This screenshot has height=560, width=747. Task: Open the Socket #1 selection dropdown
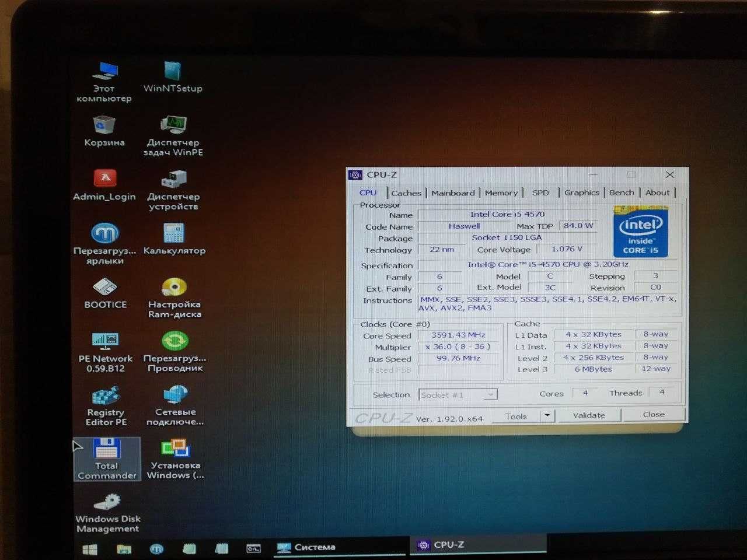(458, 395)
